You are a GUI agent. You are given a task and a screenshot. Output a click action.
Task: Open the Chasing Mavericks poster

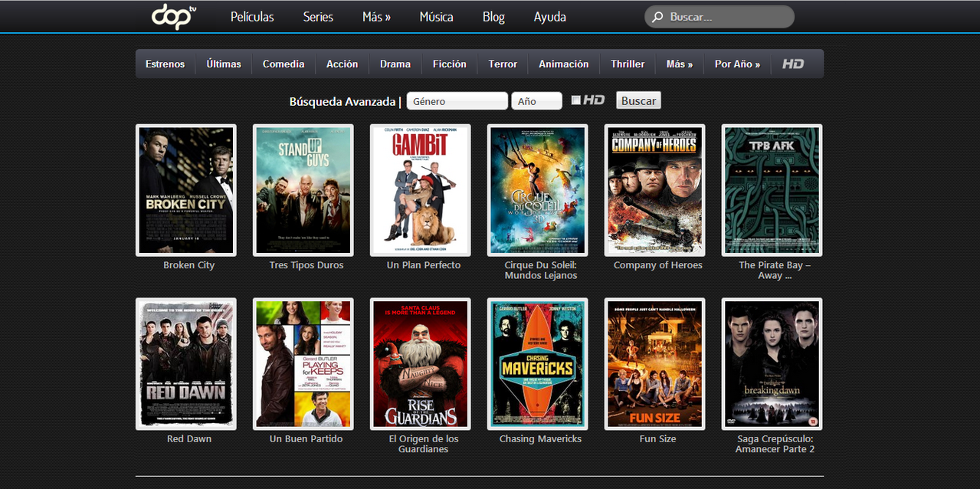click(x=538, y=364)
